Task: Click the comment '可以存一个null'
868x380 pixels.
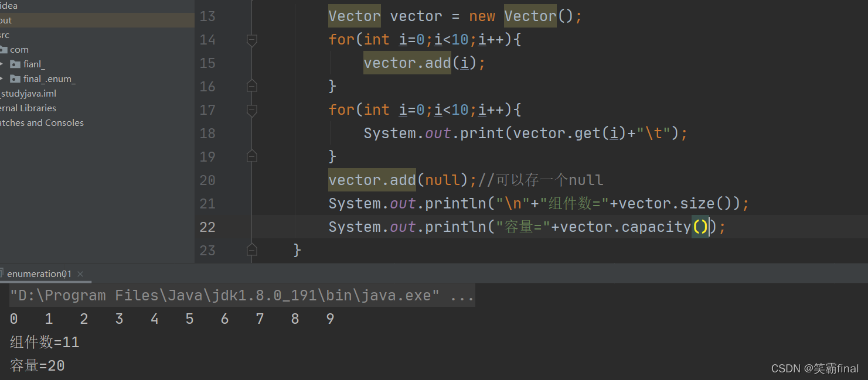Action: (x=549, y=180)
